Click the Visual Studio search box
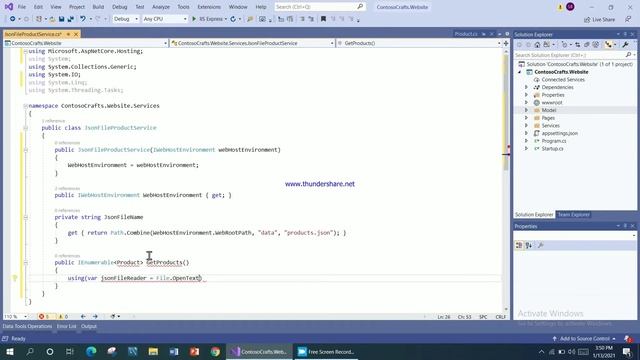 coord(319,7)
